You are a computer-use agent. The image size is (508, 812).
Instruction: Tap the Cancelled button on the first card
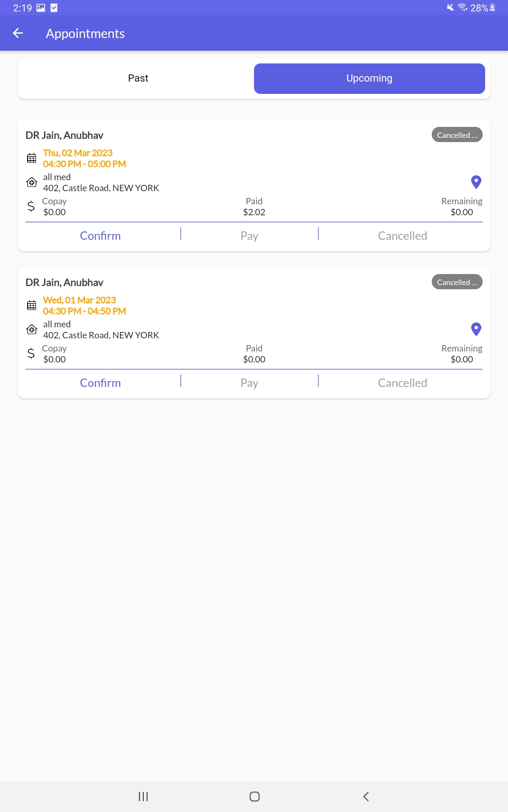[403, 236]
